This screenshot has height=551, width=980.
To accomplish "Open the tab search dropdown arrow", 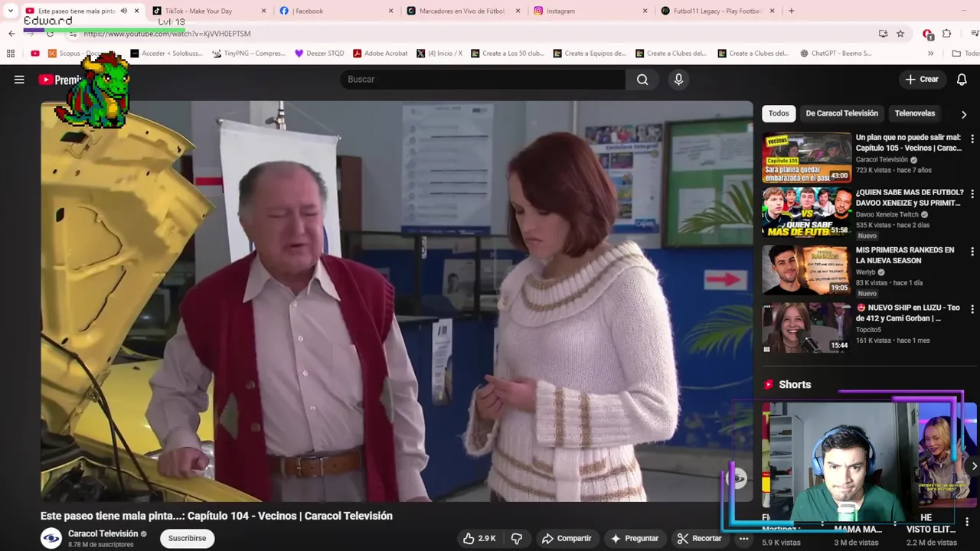I will click(x=10, y=11).
